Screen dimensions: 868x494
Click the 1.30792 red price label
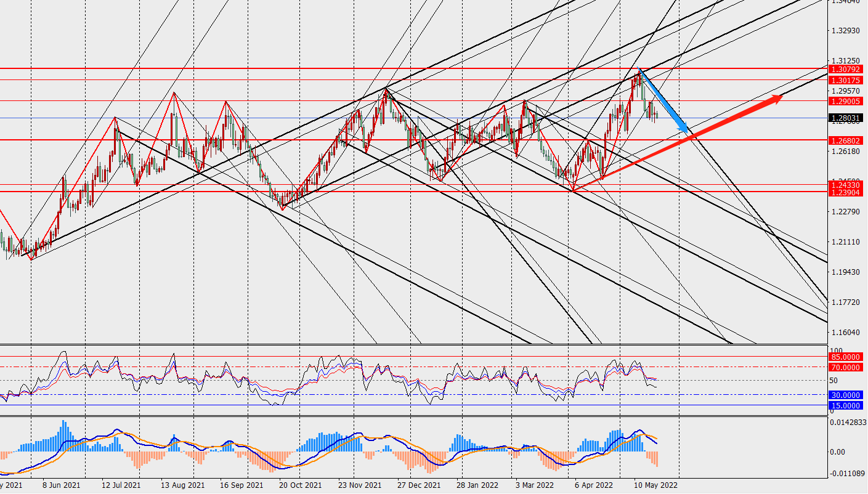[x=846, y=69]
